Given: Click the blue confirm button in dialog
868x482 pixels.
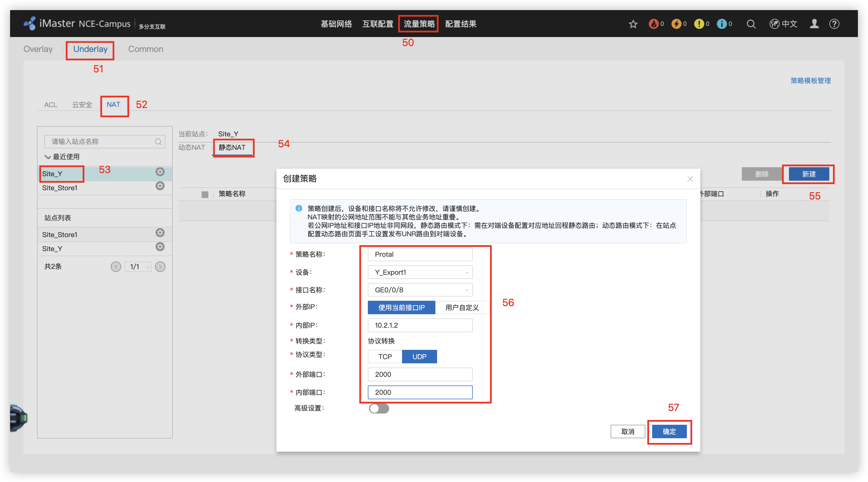Looking at the screenshot, I should [x=669, y=431].
